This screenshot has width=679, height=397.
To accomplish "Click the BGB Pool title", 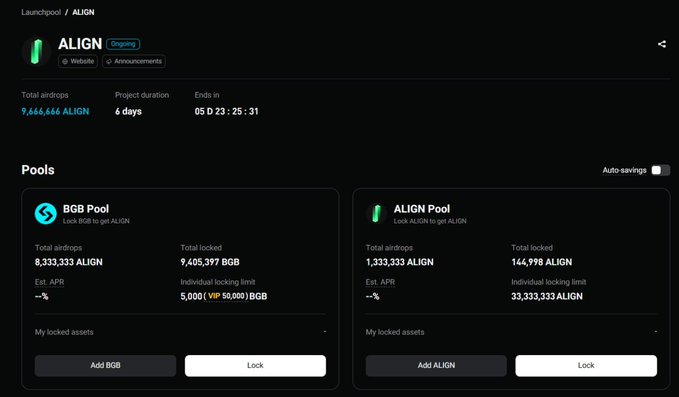I will (x=86, y=209).
